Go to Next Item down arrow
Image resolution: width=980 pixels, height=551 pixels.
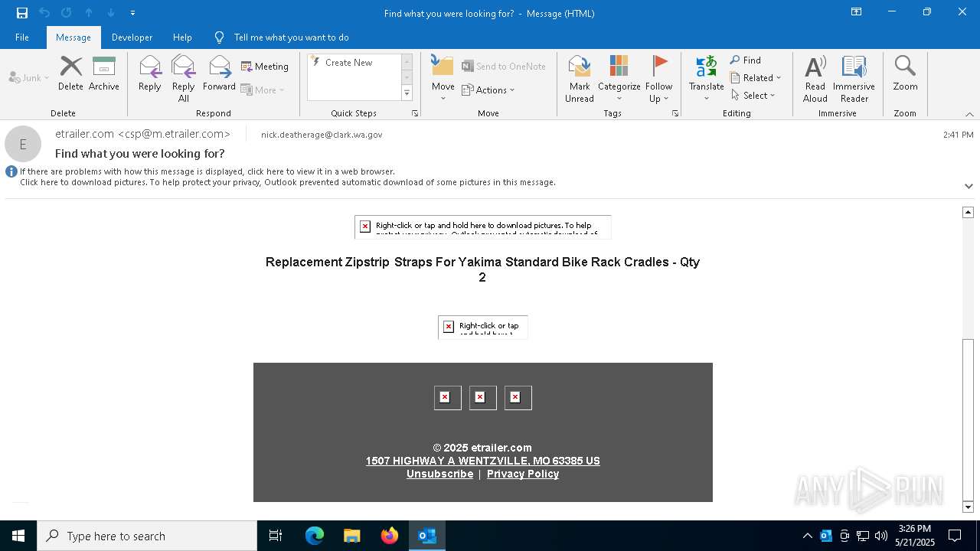tap(111, 13)
